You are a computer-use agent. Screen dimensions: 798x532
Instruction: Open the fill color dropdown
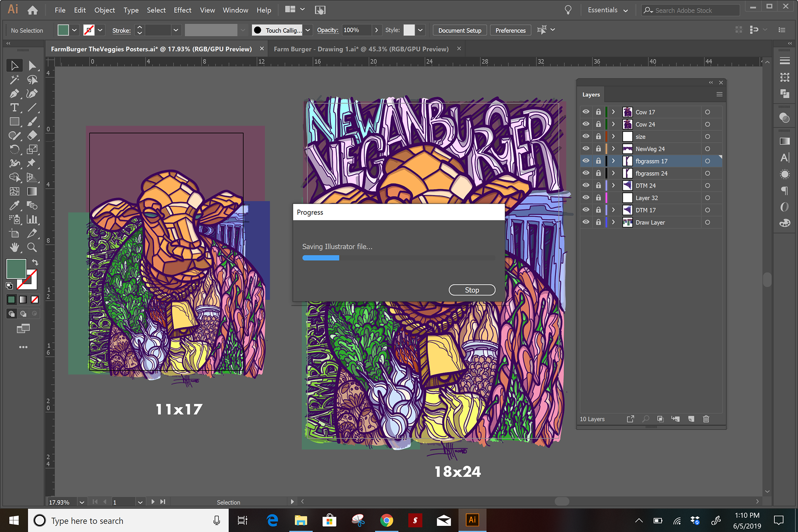coord(74,30)
